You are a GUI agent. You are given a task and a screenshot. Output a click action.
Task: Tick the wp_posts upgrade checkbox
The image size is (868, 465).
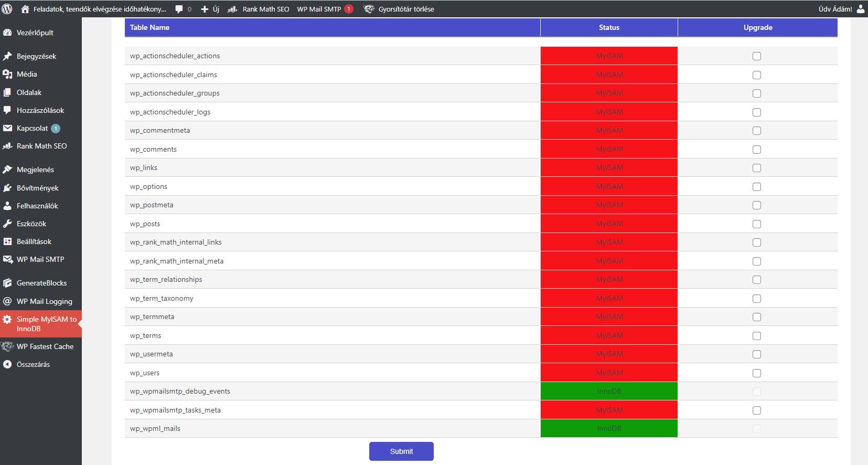(757, 224)
